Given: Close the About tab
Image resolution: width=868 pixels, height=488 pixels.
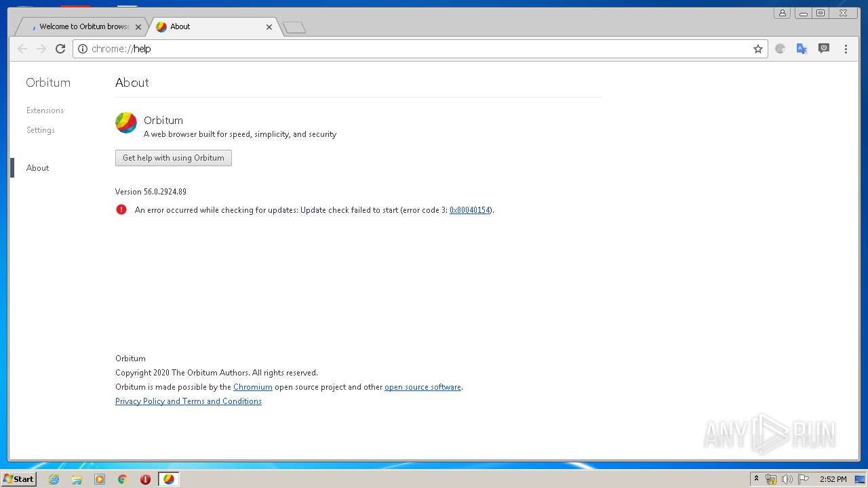Looking at the screenshot, I should tap(269, 27).
